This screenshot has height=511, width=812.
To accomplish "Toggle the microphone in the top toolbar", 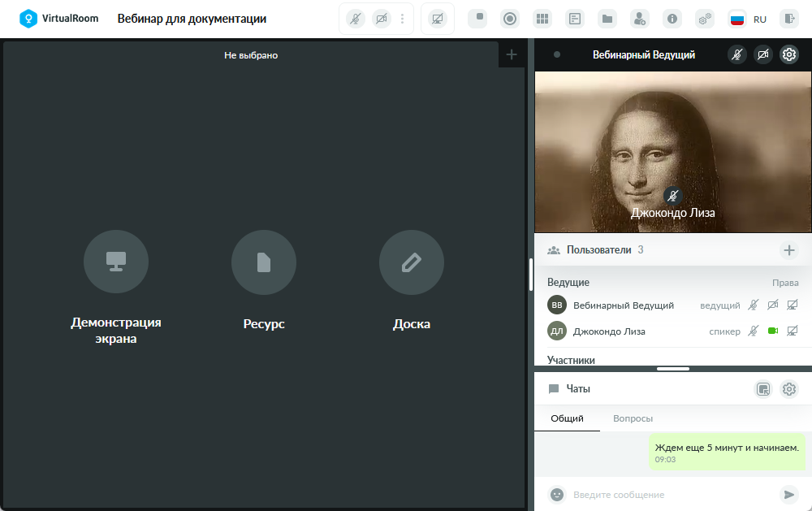I will tap(356, 19).
